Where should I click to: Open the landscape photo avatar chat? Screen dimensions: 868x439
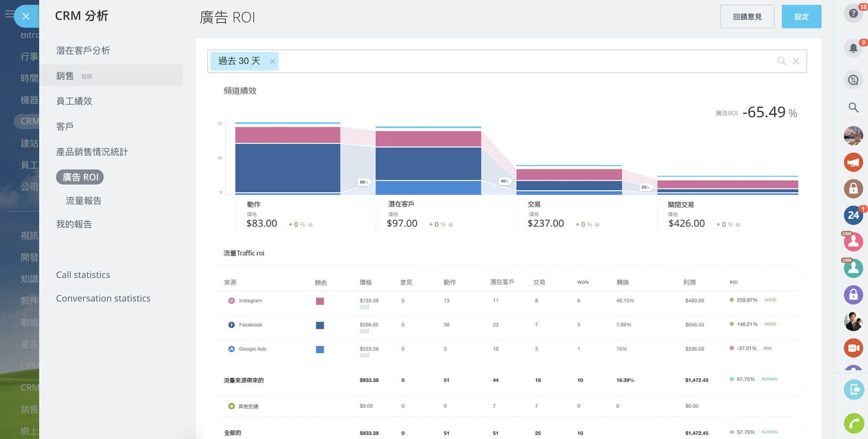853,136
